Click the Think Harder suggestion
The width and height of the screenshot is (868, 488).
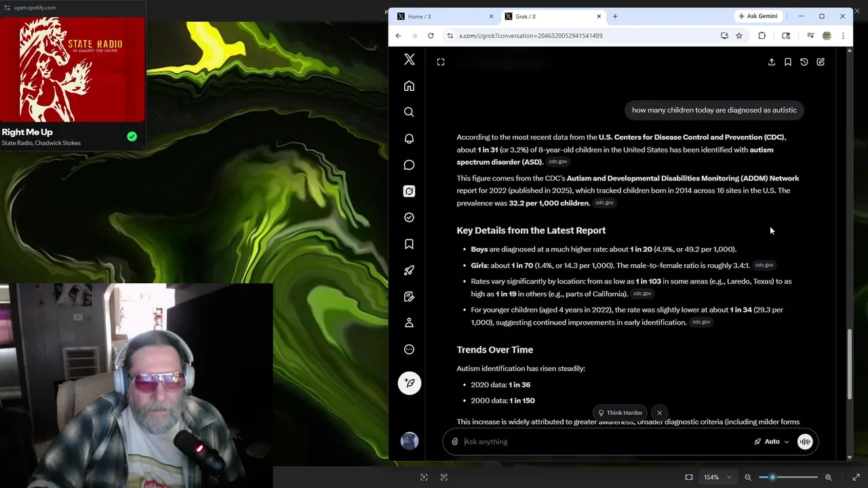coord(620,413)
